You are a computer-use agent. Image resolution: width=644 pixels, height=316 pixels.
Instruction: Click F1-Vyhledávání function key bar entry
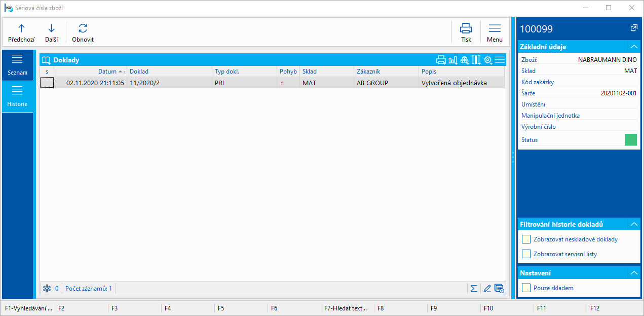[x=28, y=308]
